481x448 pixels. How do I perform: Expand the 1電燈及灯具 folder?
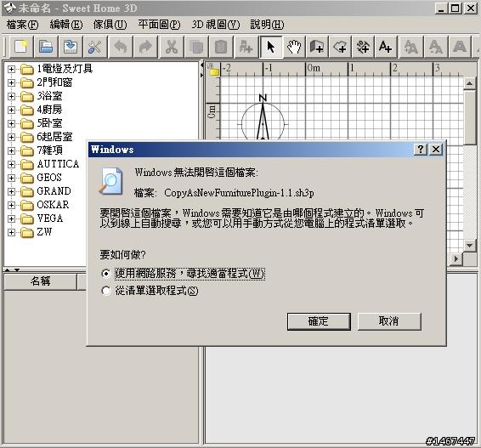coord(11,69)
